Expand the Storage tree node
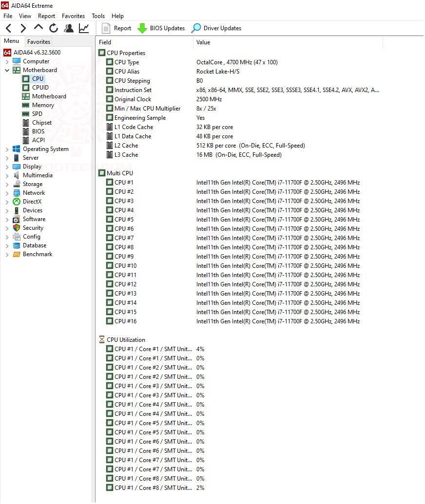This screenshot has width=425, height=504. [x=7, y=184]
